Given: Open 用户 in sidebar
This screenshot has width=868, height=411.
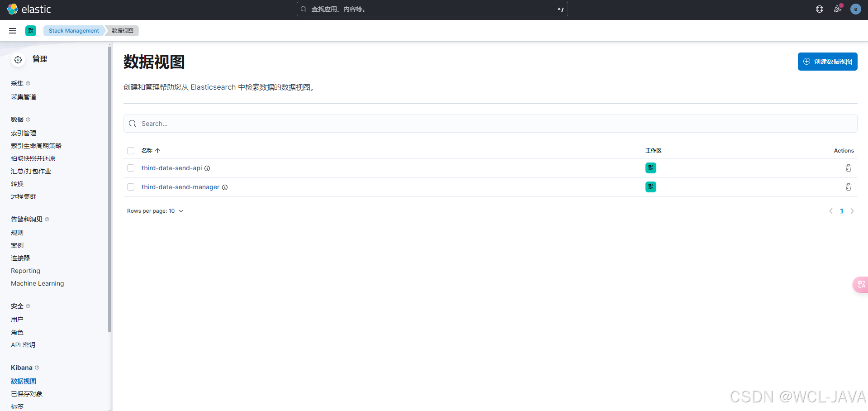Looking at the screenshot, I should (17, 320).
